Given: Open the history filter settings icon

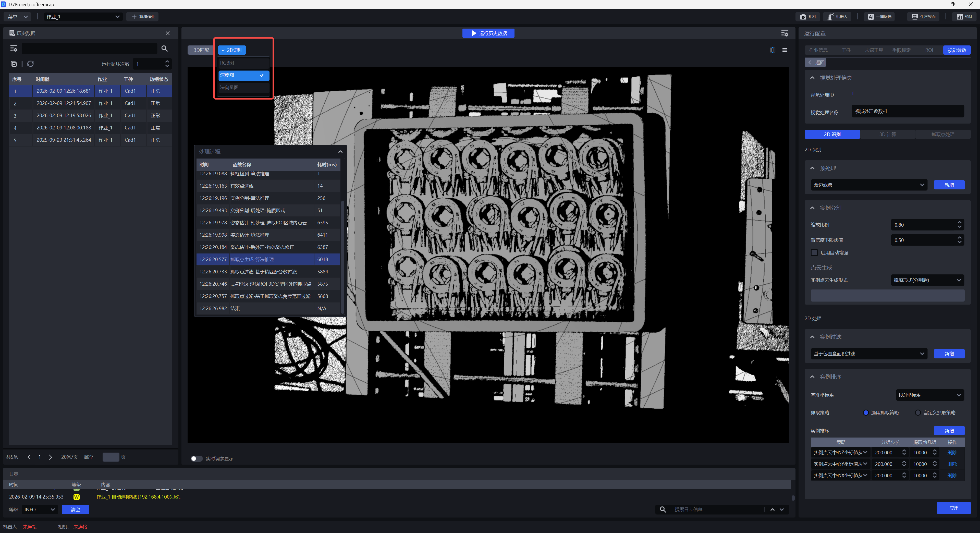Looking at the screenshot, I should pyautogui.click(x=14, y=48).
